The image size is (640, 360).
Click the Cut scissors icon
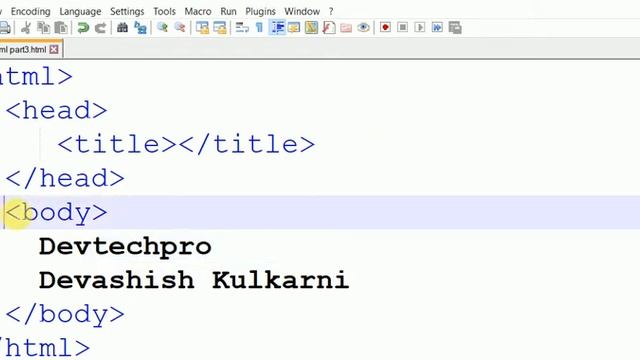pyautogui.click(x=26, y=28)
